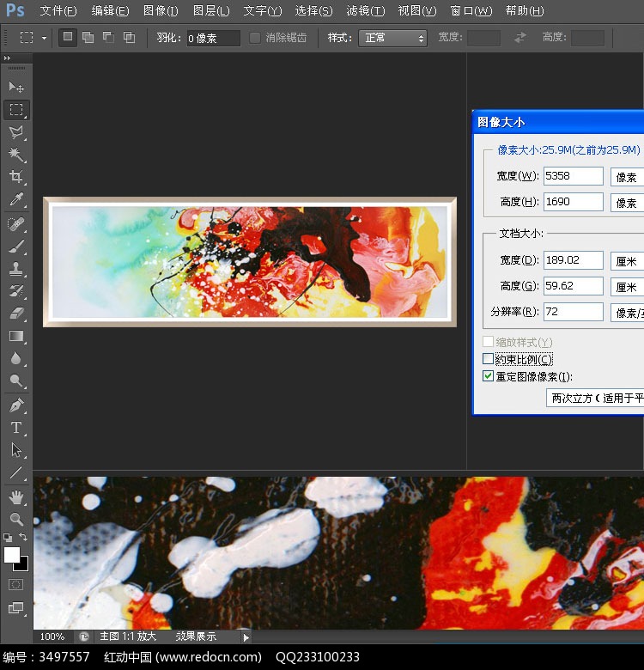Change screen mode at toolbox bottom
This screenshot has height=670, width=644.
click(16, 607)
